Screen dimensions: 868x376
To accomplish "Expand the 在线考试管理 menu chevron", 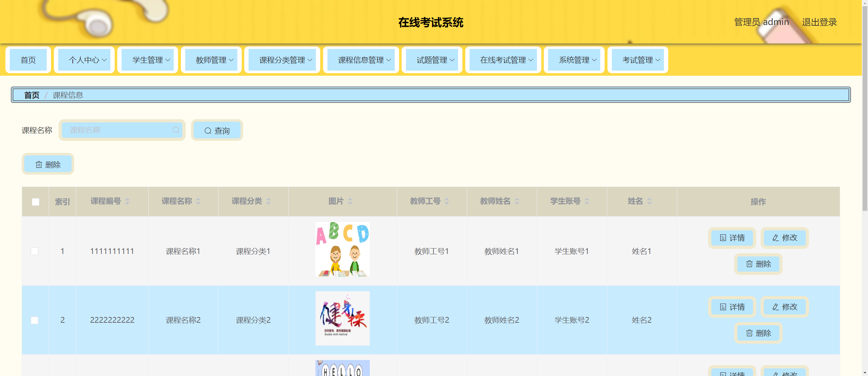I will [x=531, y=60].
